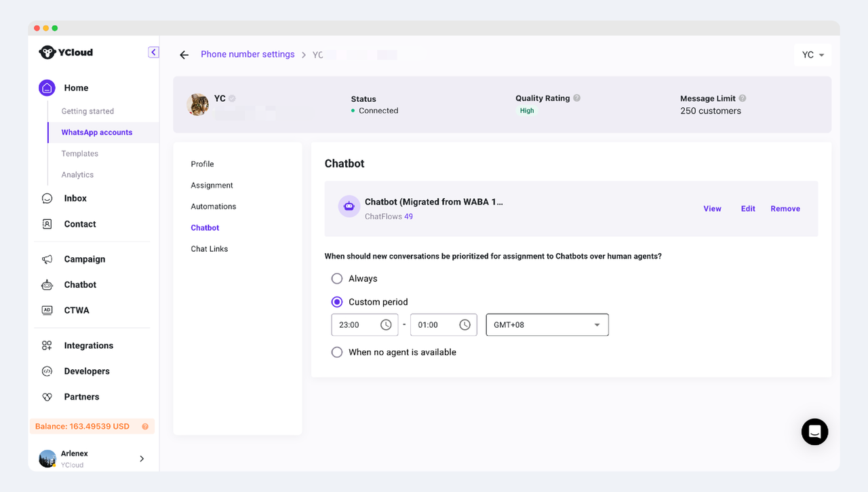Image resolution: width=868 pixels, height=492 pixels.
Task: Select When no agent is available option
Action: click(x=337, y=352)
